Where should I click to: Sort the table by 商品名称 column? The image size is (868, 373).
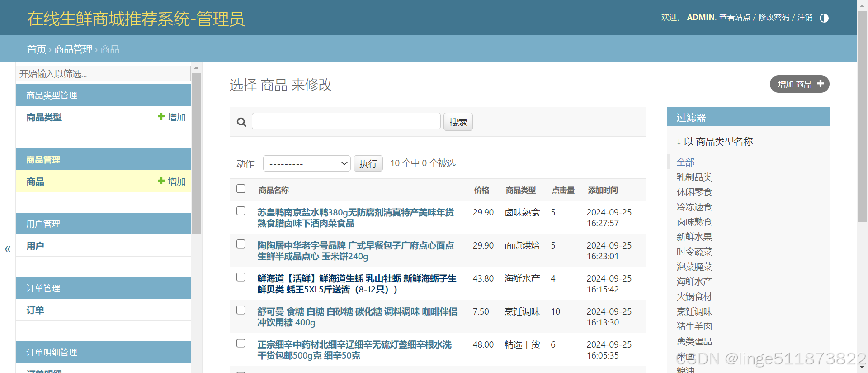click(274, 190)
